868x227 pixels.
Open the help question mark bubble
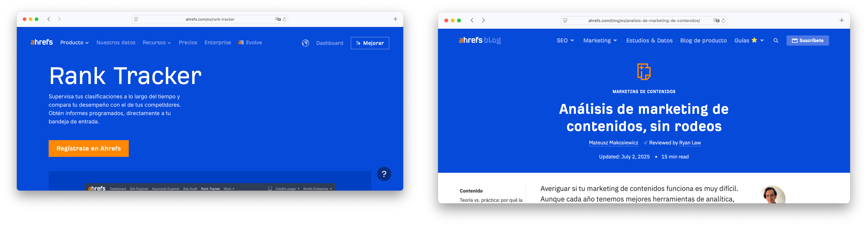tap(384, 174)
